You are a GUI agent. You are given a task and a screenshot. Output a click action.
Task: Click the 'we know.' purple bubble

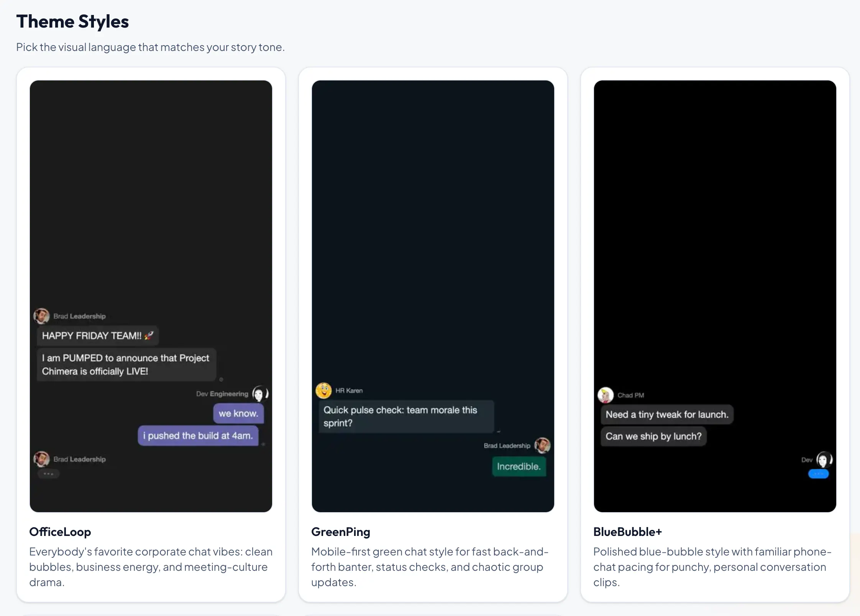(x=238, y=413)
